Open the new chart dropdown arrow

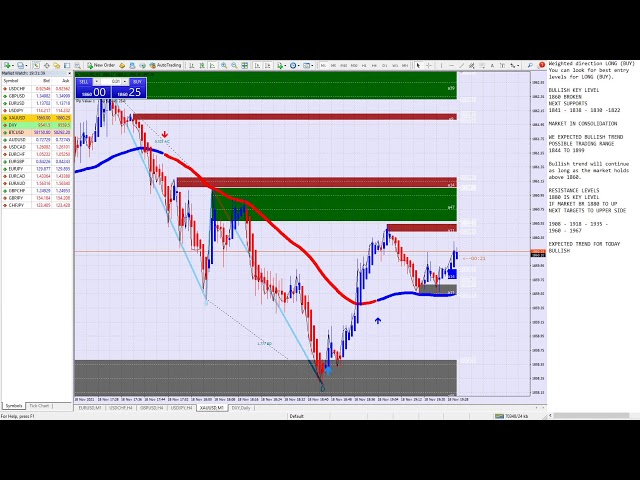click(13, 65)
